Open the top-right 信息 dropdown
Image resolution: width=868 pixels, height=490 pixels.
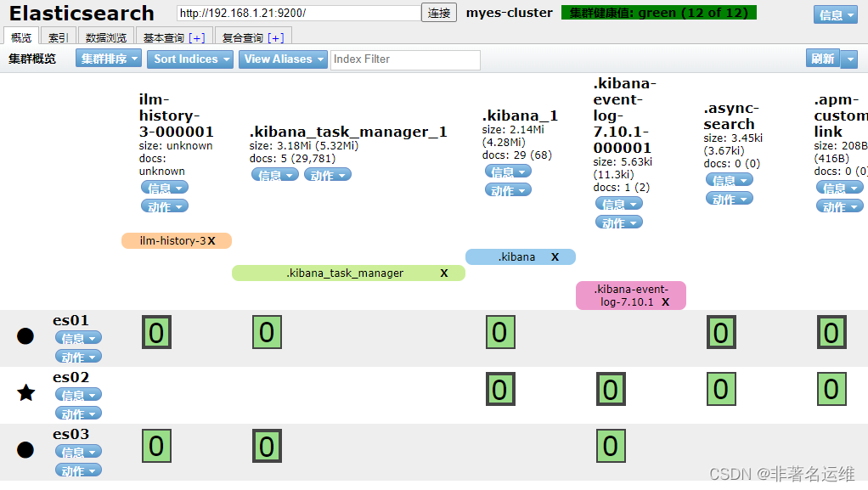pos(836,15)
